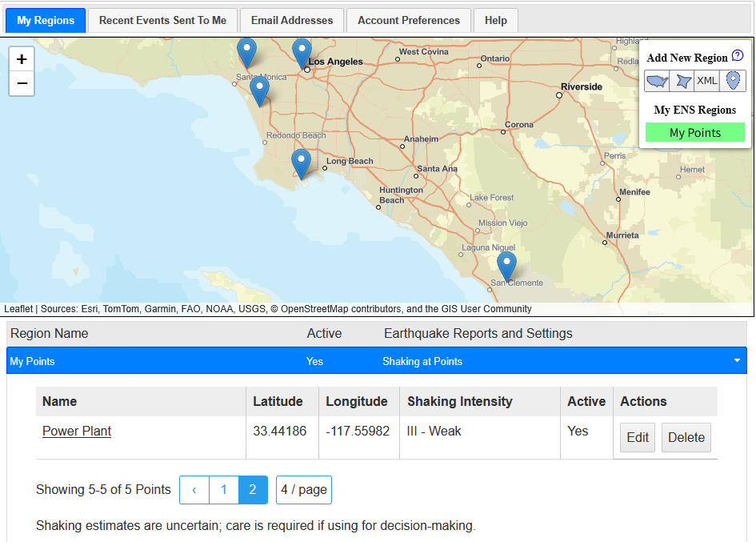Click Showing 5-5 of 5 Points text

point(103,490)
